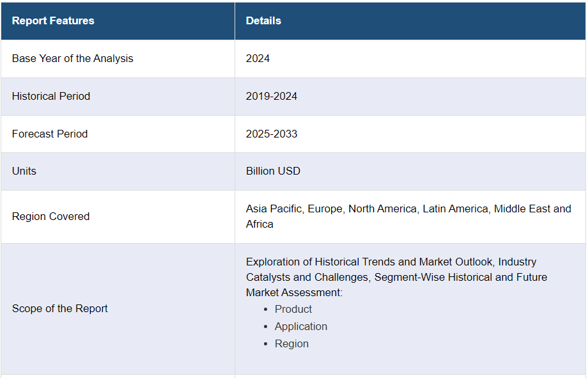Click the Billion USD value
Viewport: 588px width, 378px height.
[273, 171]
